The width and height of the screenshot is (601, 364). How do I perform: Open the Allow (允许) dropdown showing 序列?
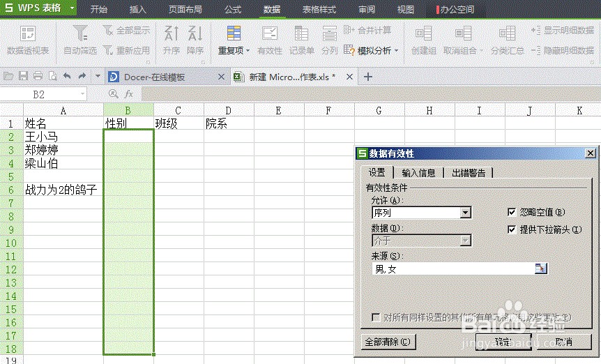point(465,213)
